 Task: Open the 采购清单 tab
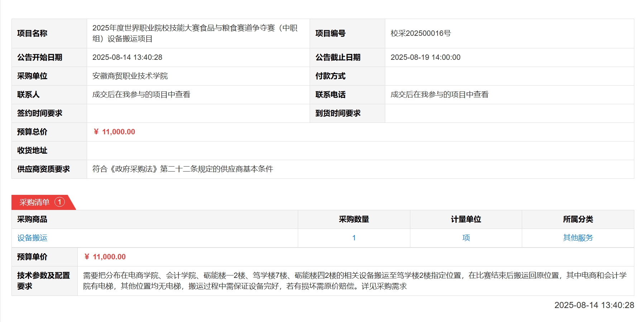(35, 202)
